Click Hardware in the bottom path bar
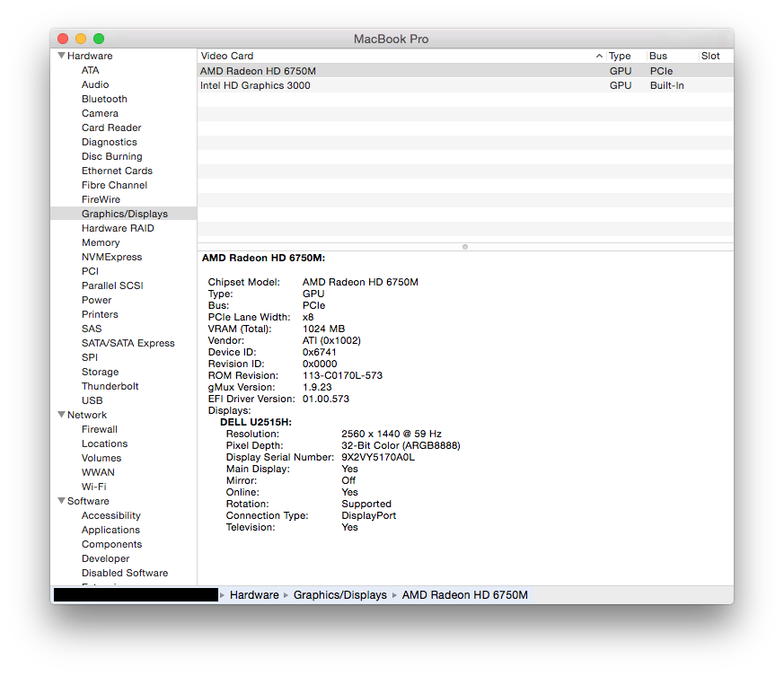Image resolution: width=784 pixels, height=676 pixels. coord(254,595)
